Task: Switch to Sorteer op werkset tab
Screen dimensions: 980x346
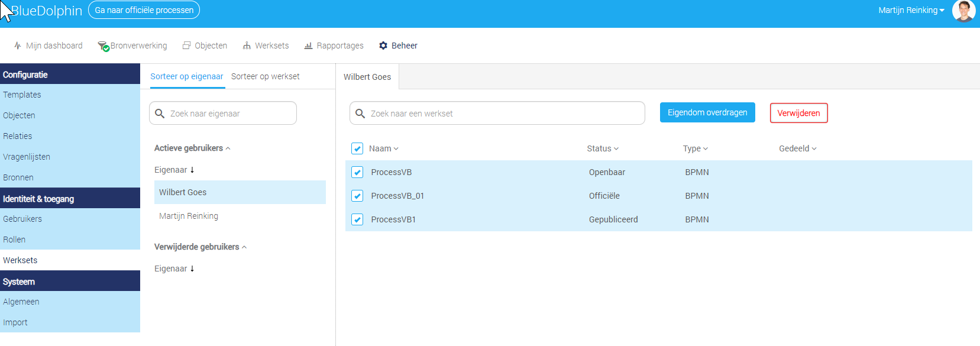Action: (266, 76)
